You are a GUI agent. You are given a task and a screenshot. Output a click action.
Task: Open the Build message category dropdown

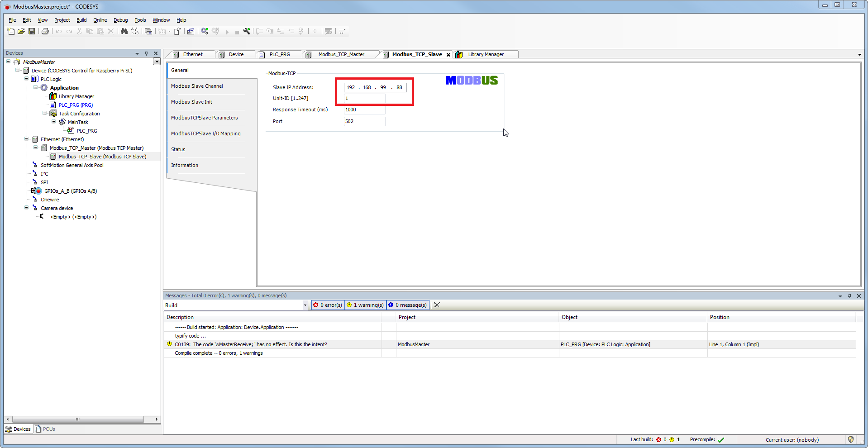pyautogui.click(x=305, y=305)
